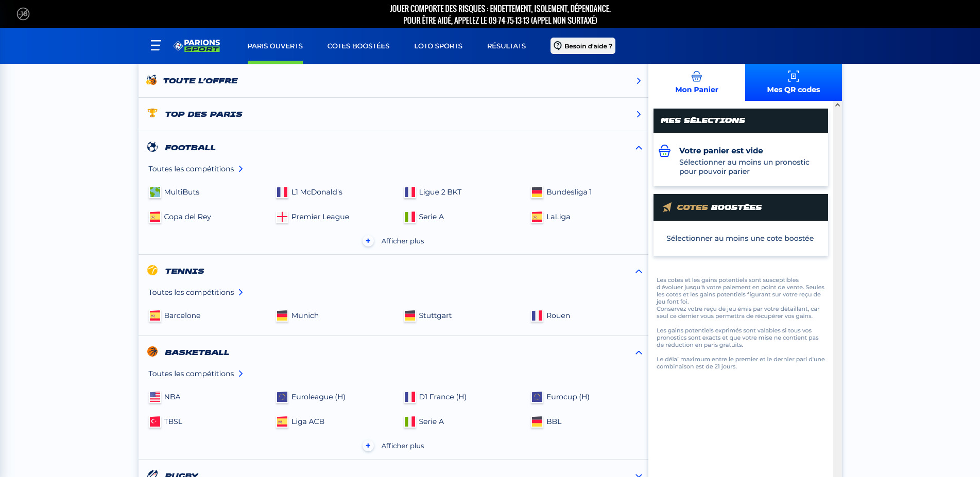Click the Besoin d'aide button

(x=583, y=46)
